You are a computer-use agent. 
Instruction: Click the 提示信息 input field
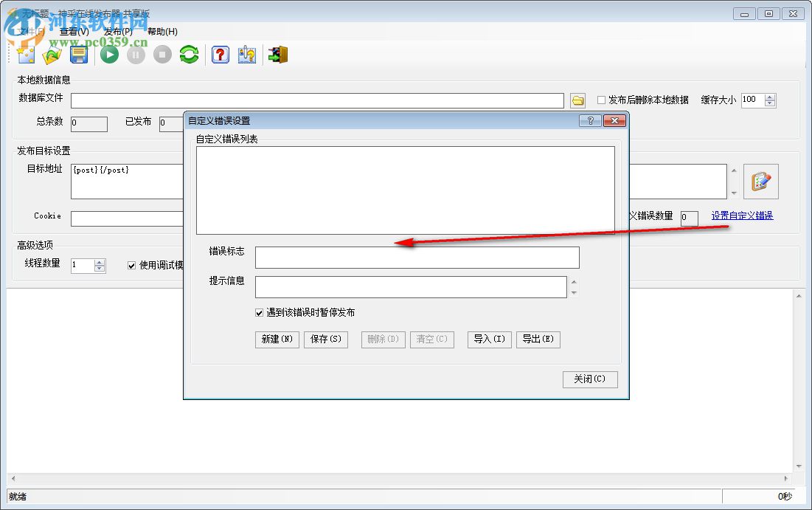[x=411, y=287]
